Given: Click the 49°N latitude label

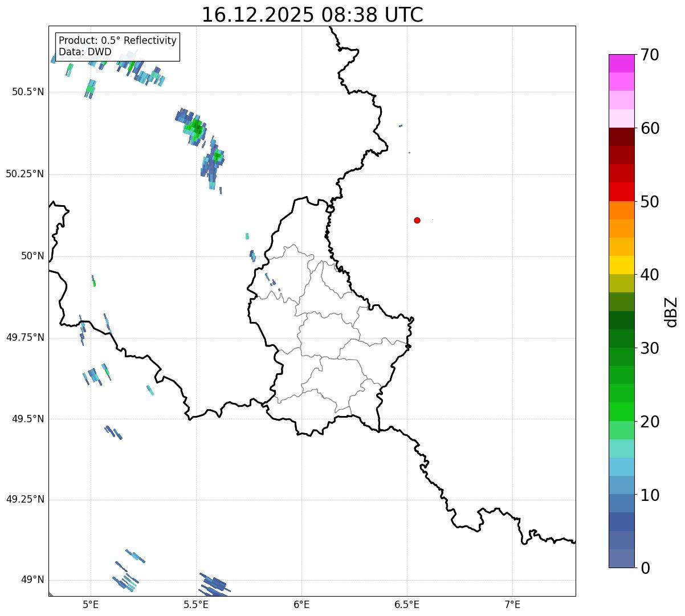Looking at the screenshot, I should point(32,580).
